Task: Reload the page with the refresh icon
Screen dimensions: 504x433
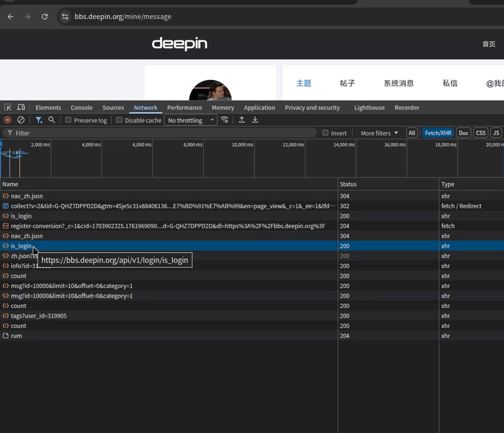Action: tap(45, 17)
